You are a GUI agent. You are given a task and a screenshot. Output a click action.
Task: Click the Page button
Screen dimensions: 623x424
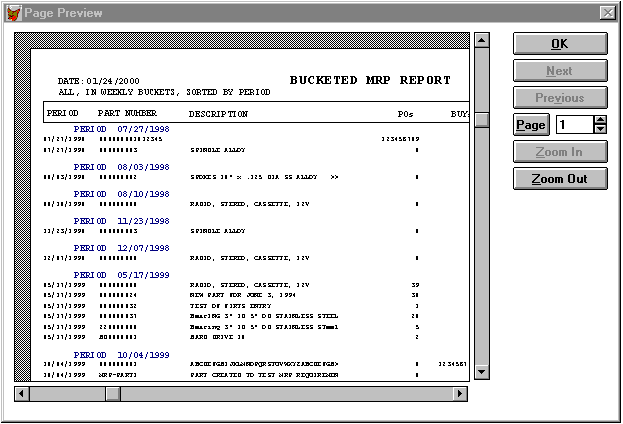(x=531, y=125)
